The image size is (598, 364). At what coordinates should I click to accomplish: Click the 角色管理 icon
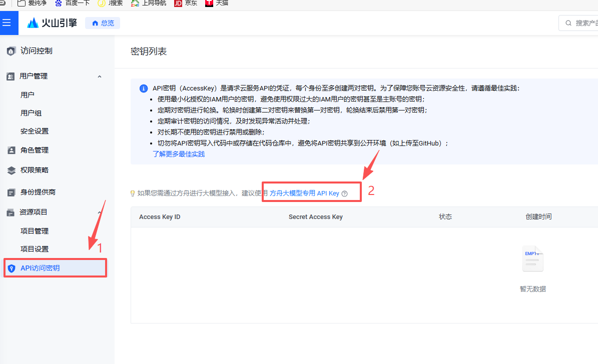click(12, 150)
